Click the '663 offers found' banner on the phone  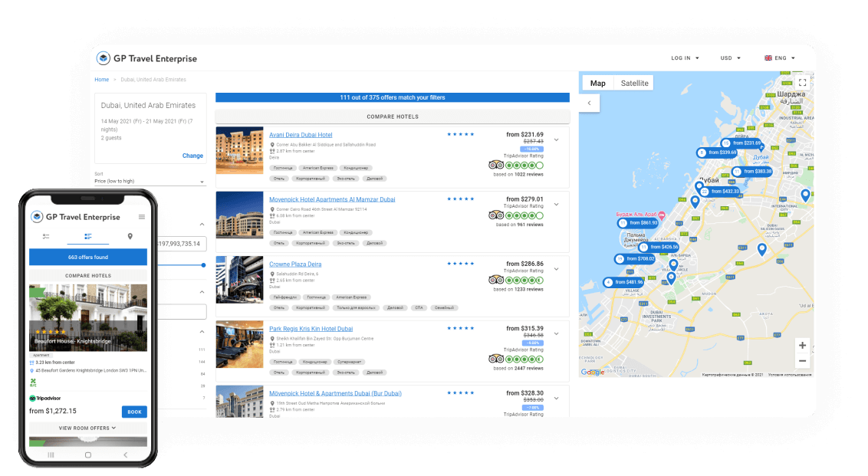(88, 257)
